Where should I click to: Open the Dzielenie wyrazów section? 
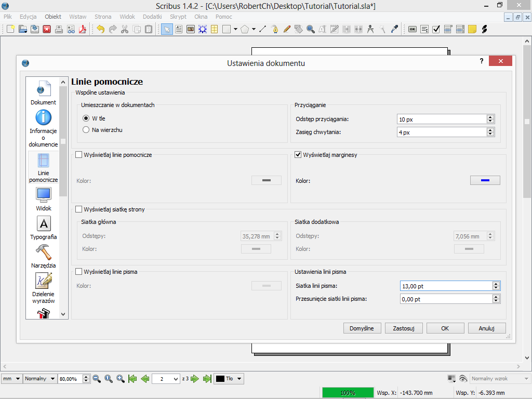pyautogui.click(x=43, y=281)
